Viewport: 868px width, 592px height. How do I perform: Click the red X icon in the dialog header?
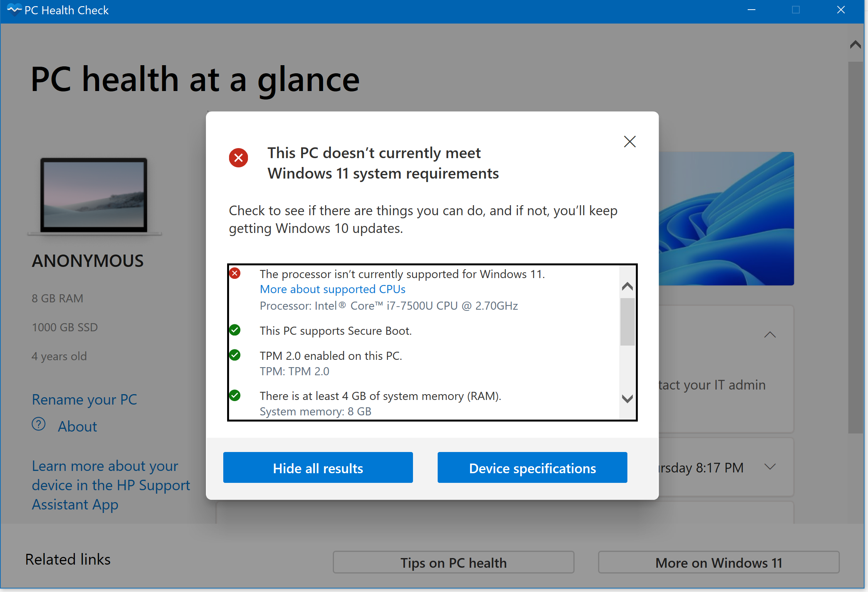click(238, 158)
